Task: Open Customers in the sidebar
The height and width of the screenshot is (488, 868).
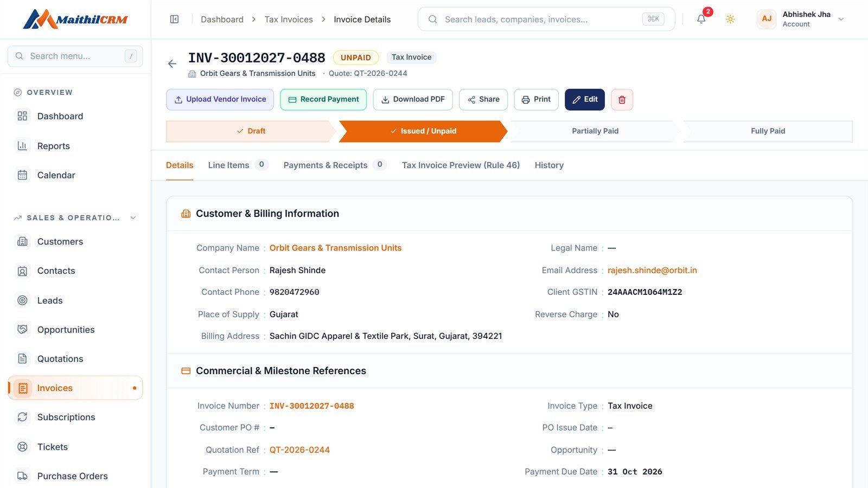Action: click(x=75, y=242)
